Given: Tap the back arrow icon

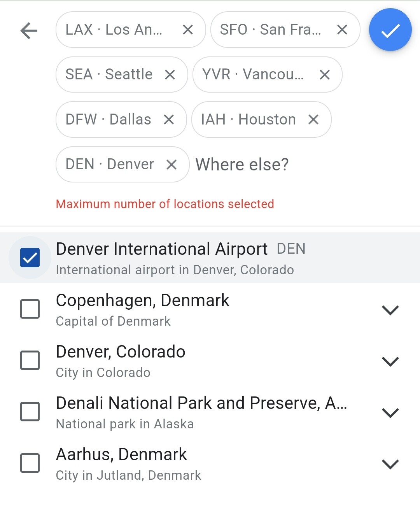Looking at the screenshot, I should pos(29,31).
